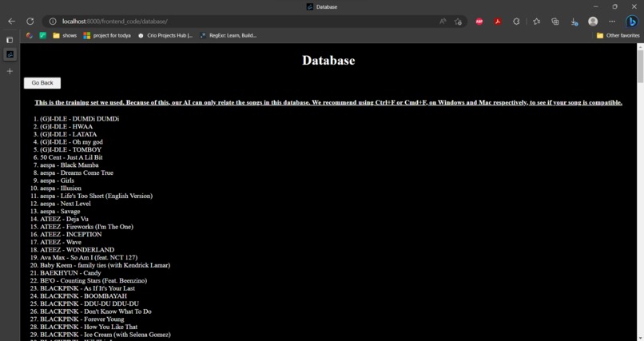Open the Bing Copilot sidebar button
The height and width of the screenshot is (341, 644).
coord(632,22)
